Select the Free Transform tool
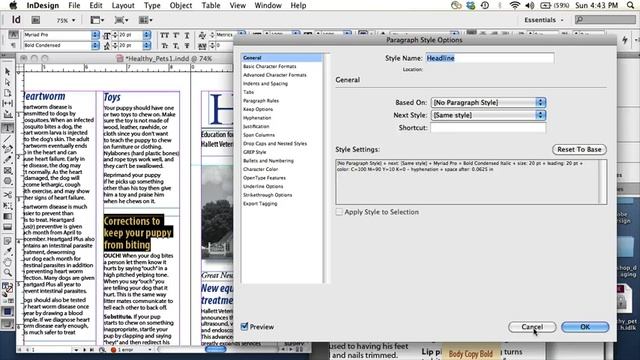The image size is (640, 360). tap(7, 205)
